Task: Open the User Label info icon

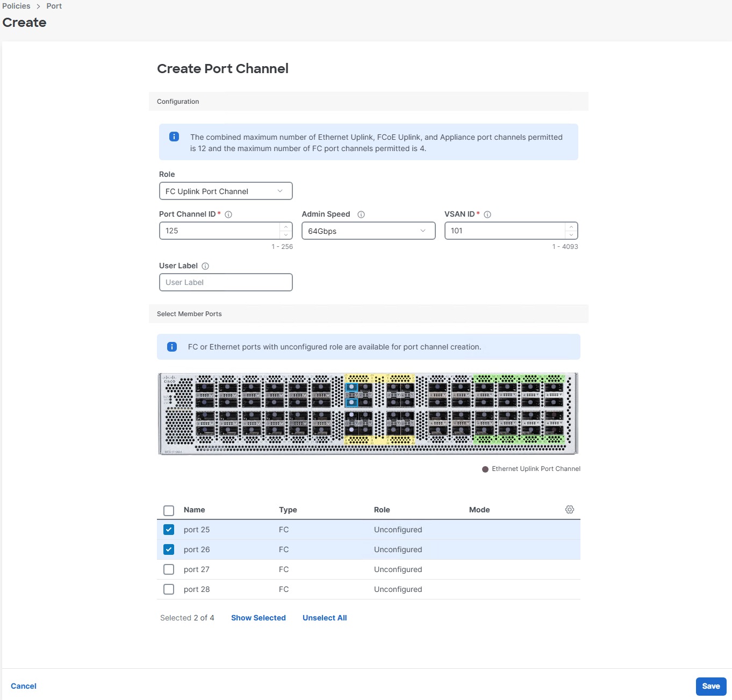Action: tap(205, 266)
